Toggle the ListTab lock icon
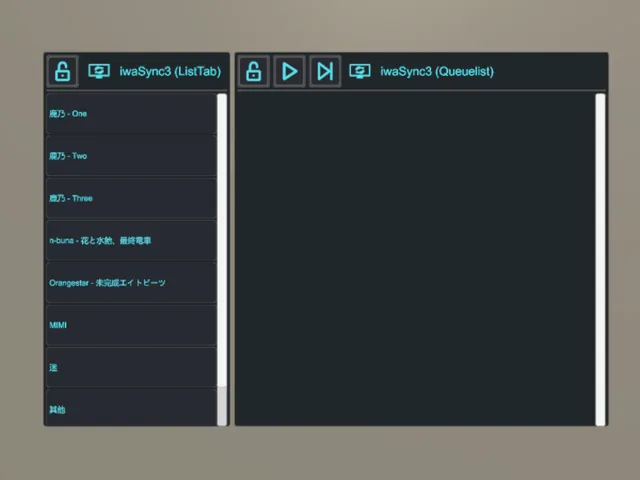 click(62, 71)
